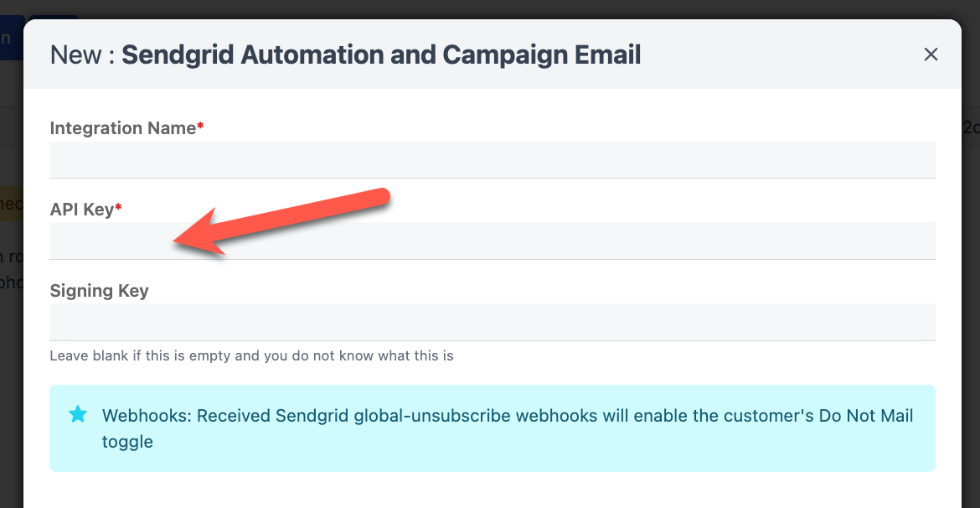Click the Integration Name label
Viewport: 980px width, 508px height.
(123, 128)
